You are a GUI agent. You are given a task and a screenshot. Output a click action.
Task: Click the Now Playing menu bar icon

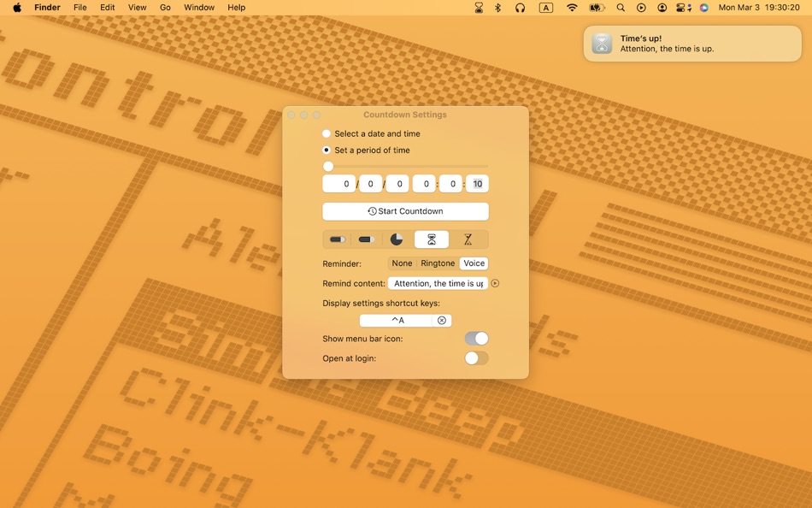pyautogui.click(x=641, y=8)
